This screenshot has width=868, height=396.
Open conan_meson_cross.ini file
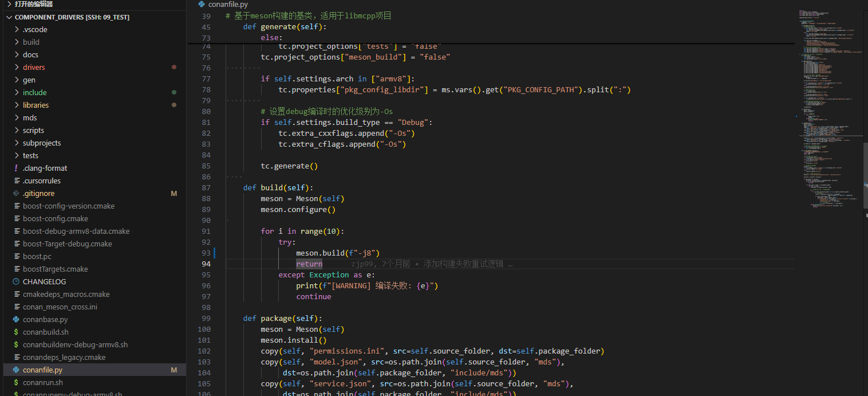coord(60,307)
